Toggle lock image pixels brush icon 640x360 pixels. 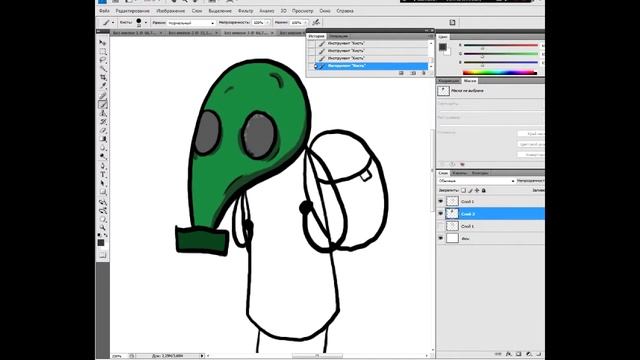pos(470,190)
